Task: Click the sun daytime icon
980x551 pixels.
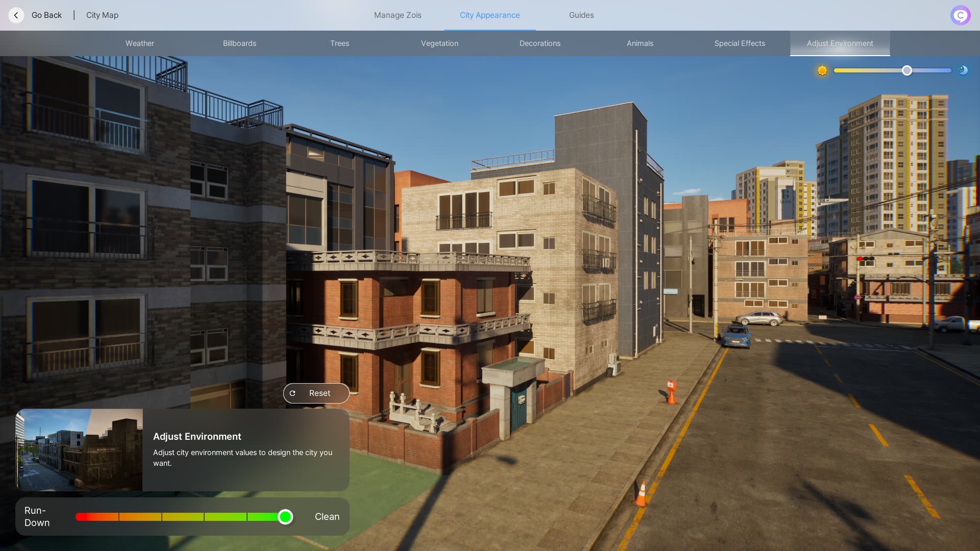Action: coord(822,70)
